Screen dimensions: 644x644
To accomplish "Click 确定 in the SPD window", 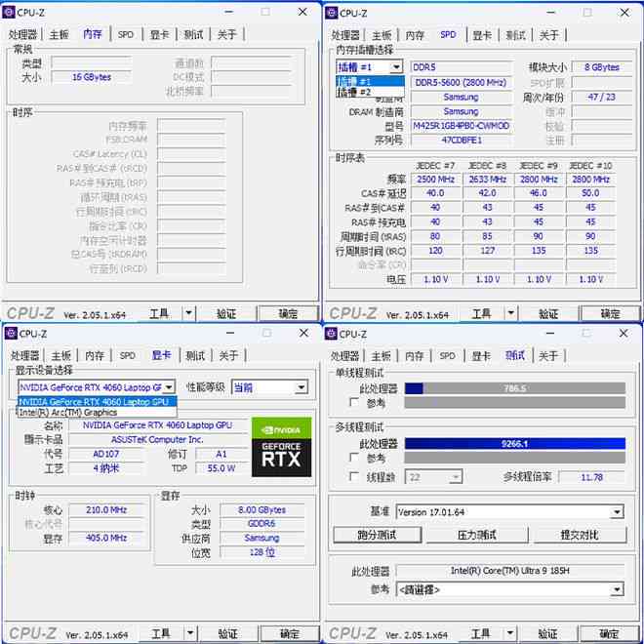I will click(610, 314).
